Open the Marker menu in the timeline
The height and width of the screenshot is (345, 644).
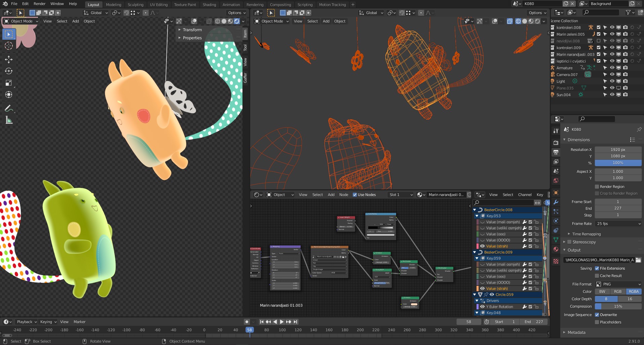tap(79, 322)
